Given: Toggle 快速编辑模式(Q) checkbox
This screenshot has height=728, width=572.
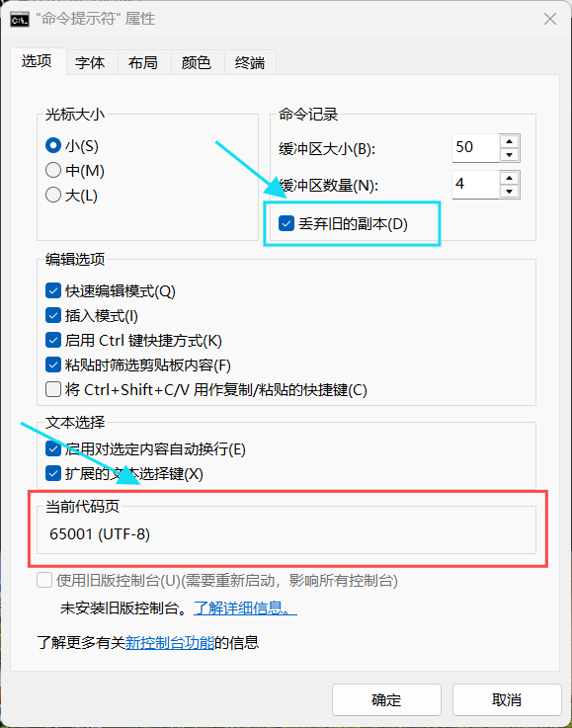Looking at the screenshot, I should pos(53,291).
